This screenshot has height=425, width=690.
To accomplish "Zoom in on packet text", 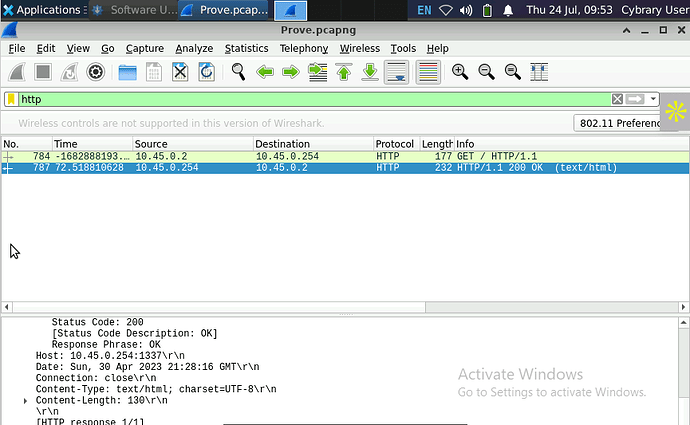I will [460, 72].
